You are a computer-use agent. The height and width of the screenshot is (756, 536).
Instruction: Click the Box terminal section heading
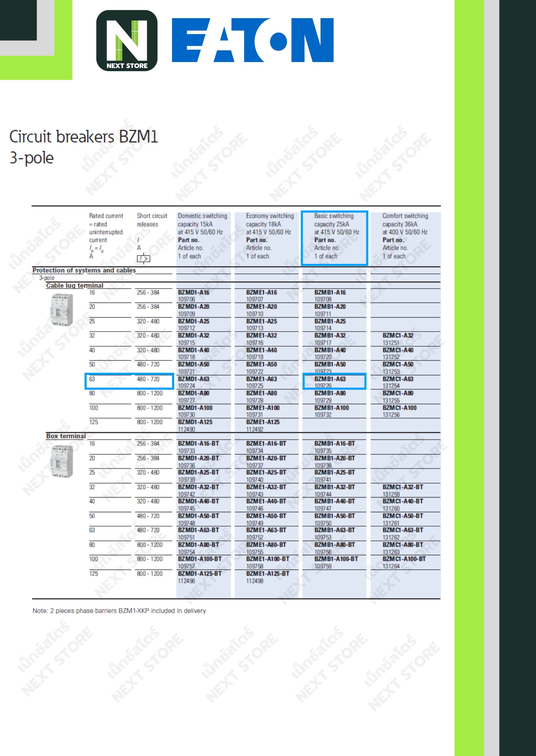(x=66, y=436)
